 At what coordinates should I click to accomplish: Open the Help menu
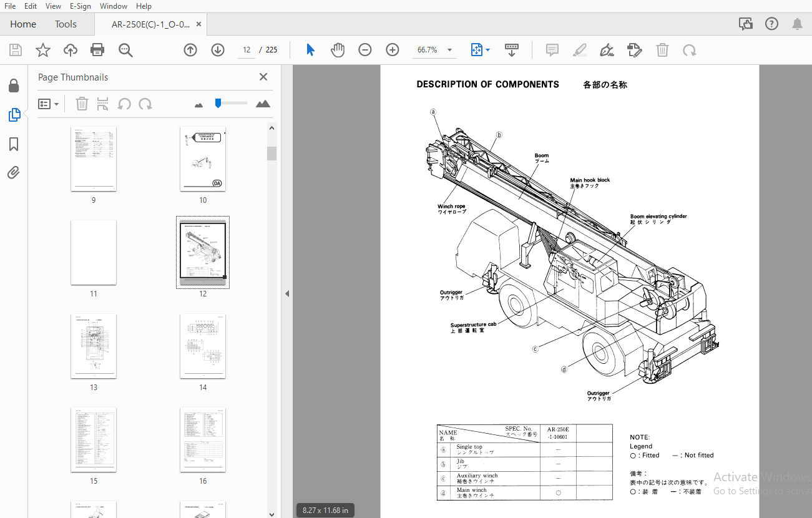144,6
